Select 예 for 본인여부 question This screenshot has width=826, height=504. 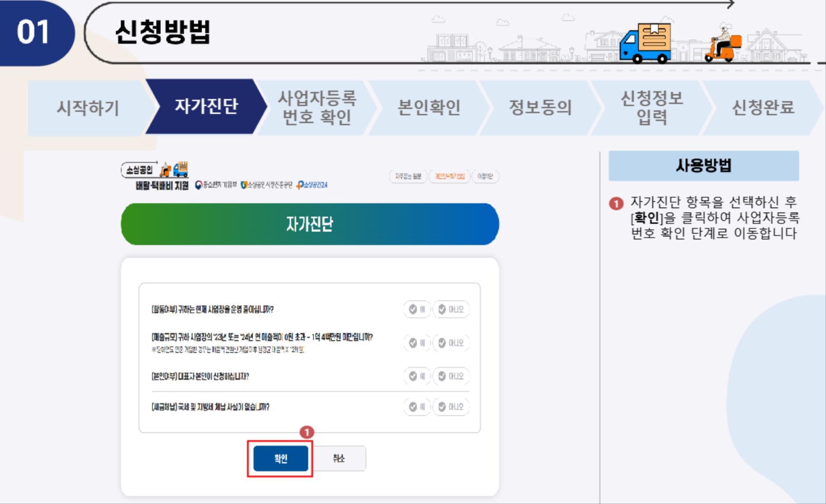pyautogui.click(x=417, y=376)
